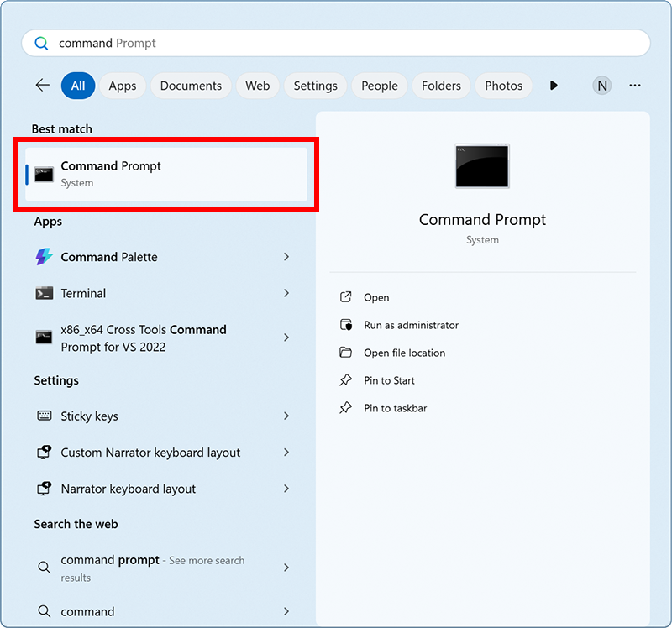
Task: Switch to the Apps filter tab
Action: [x=123, y=86]
